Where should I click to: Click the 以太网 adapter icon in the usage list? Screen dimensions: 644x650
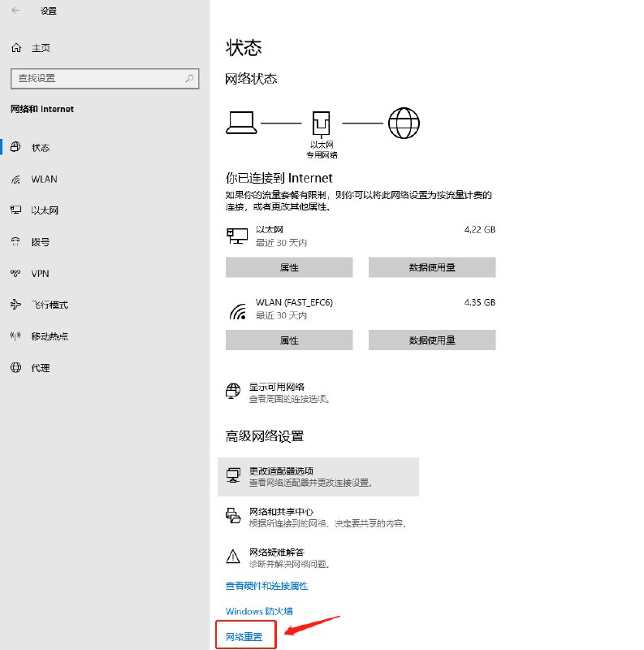[237, 236]
